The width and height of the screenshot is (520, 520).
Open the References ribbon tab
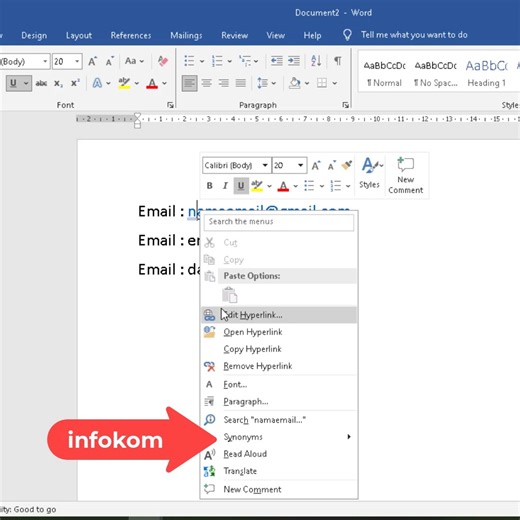[131, 35]
